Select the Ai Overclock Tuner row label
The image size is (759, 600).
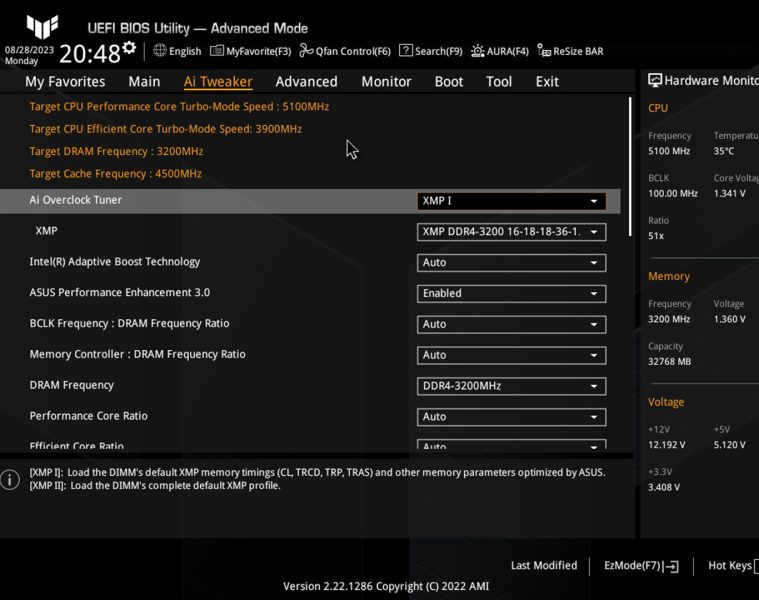(76, 200)
